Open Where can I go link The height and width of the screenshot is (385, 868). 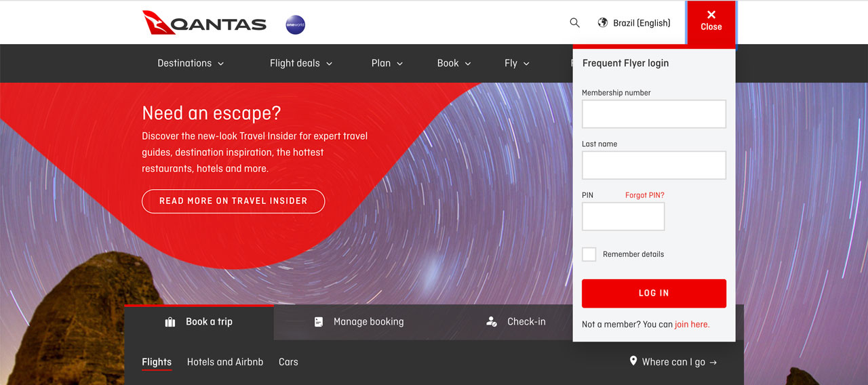[x=673, y=362]
